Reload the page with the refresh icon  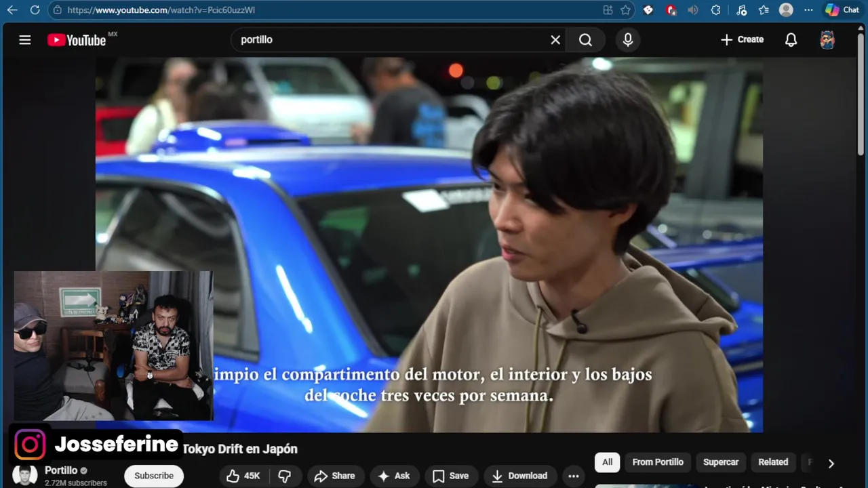click(35, 10)
